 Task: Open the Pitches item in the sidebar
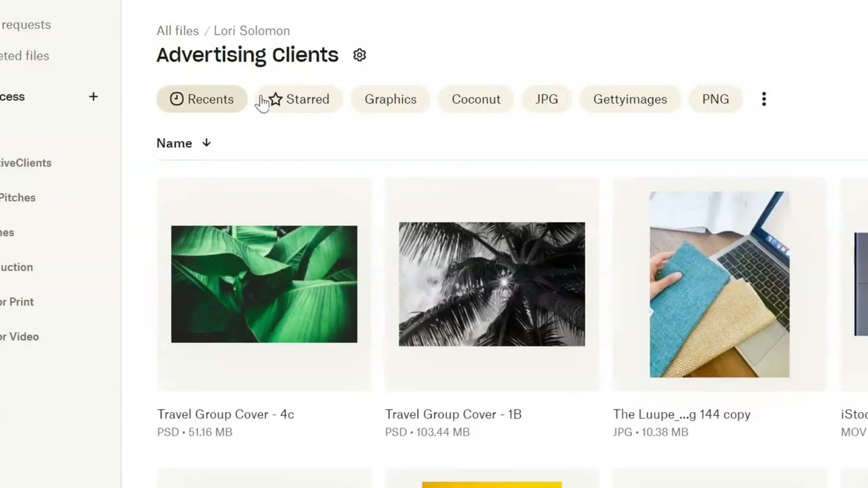coord(18,198)
